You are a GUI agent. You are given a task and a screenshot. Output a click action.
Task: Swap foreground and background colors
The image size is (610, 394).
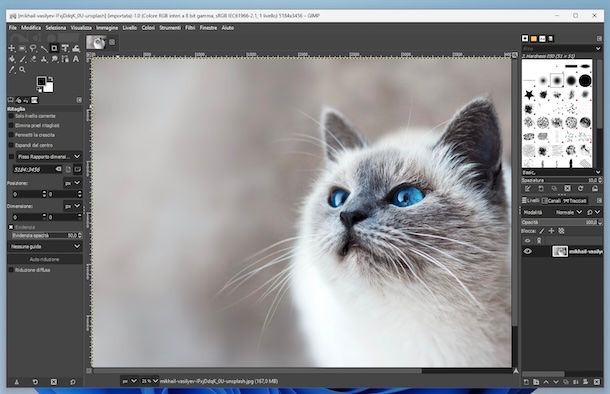point(50,79)
